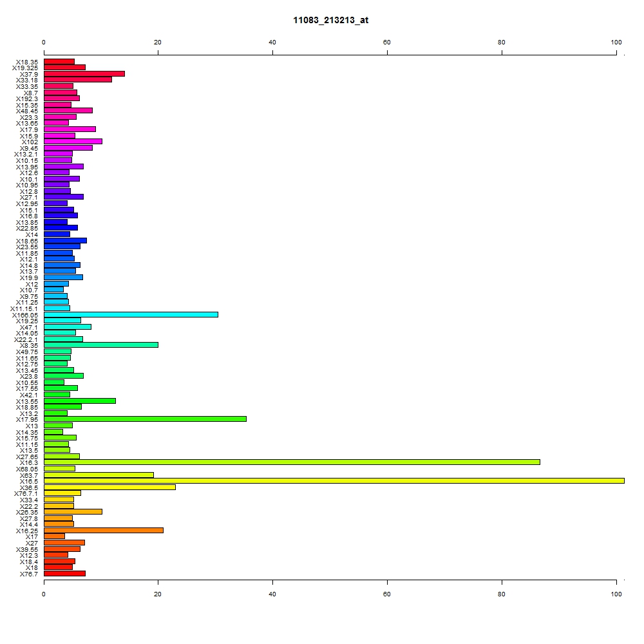Click the purple bar for X13.95
Image resolution: width=644 pixels, height=644 pixels.
click(64, 166)
